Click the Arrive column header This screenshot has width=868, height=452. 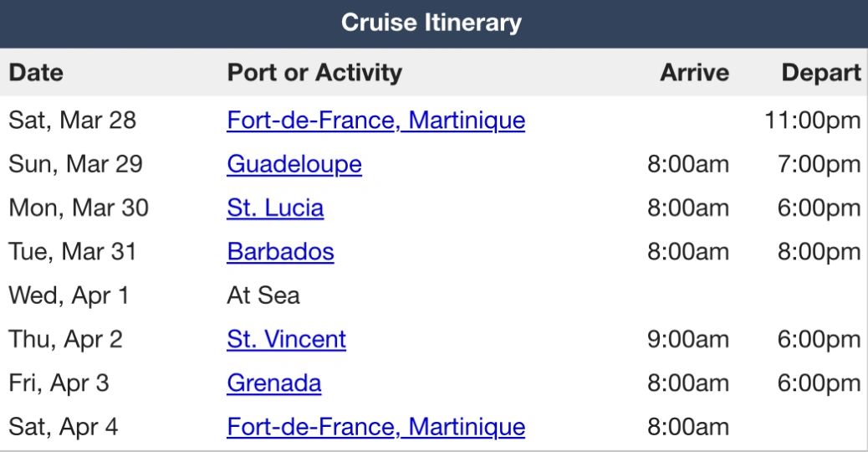694,73
